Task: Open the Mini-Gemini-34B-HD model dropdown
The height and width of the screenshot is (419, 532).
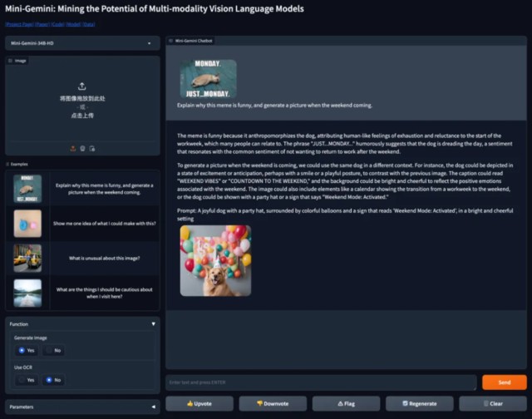Action: coord(82,43)
